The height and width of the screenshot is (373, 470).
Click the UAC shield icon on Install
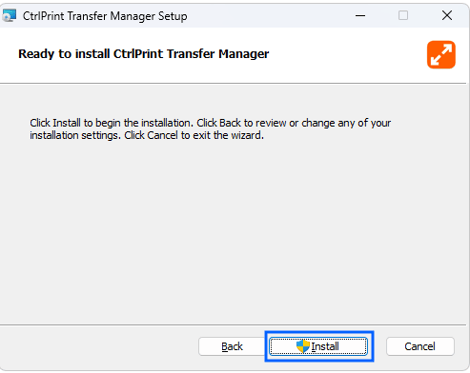pos(303,346)
